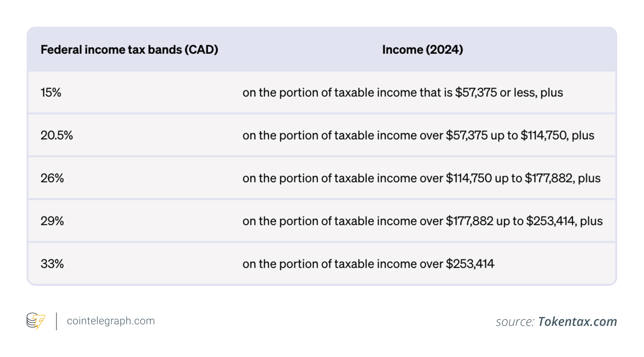Click '(CAD)' in the first header
This screenshot has width=644, height=357.
click(201, 49)
